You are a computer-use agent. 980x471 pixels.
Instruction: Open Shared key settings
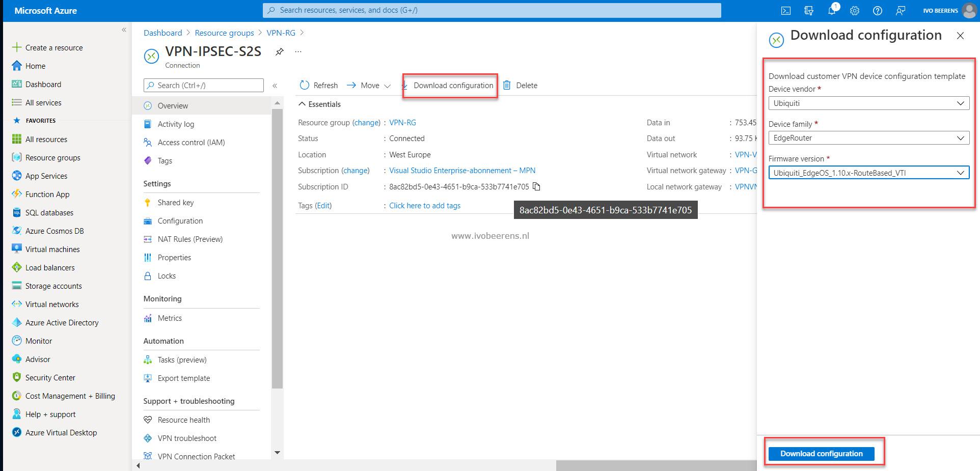(176, 202)
